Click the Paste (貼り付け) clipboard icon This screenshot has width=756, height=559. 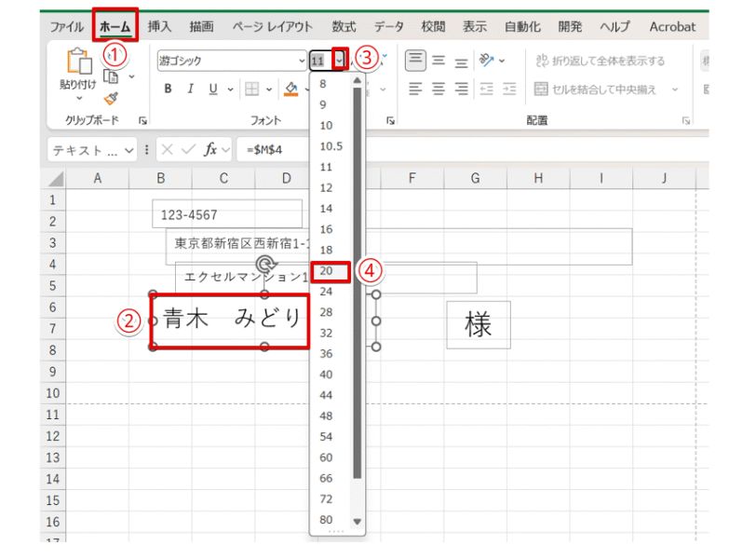coord(75,64)
